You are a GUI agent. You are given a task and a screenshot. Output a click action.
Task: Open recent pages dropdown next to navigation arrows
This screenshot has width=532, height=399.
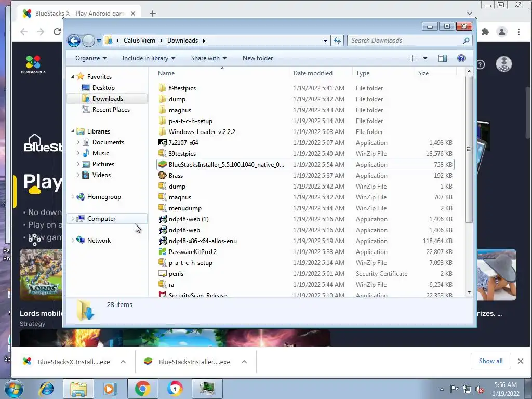(99, 41)
